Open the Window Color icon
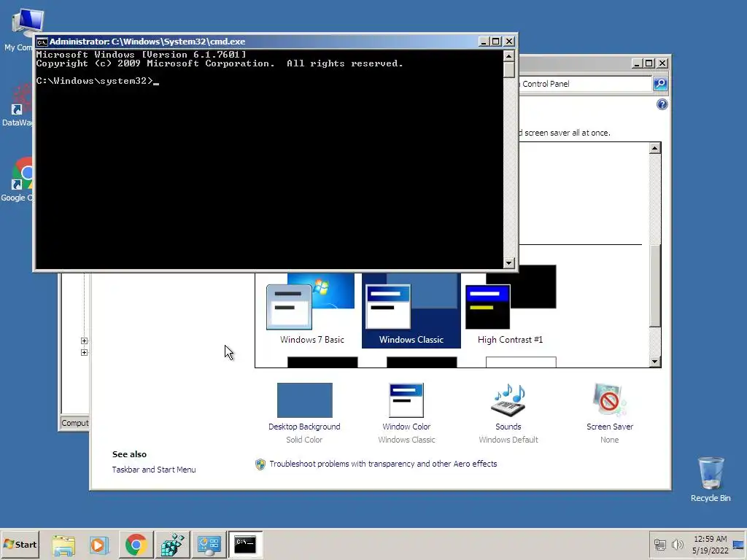The height and width of the screenshot is (560, 747). (406, 400)
